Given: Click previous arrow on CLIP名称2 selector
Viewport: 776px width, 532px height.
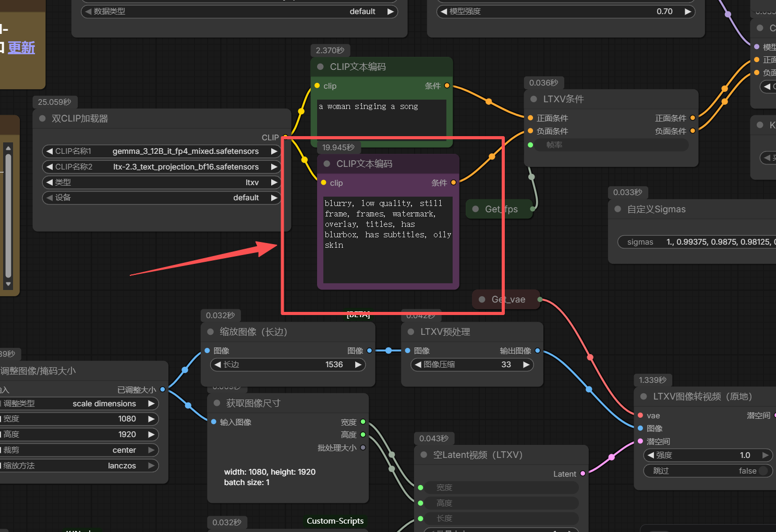Looking at the screenshot, I should click(50, 167).
